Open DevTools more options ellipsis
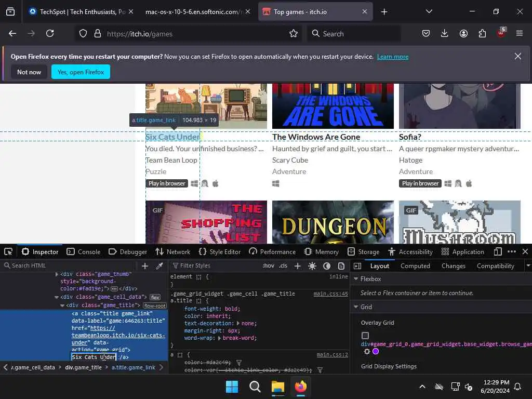 coord(512,252)
